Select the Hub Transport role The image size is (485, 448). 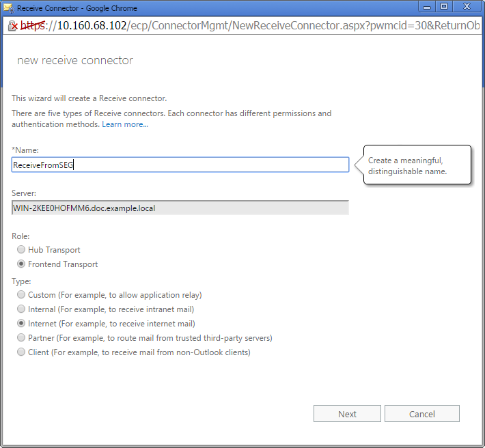[21, 250]
